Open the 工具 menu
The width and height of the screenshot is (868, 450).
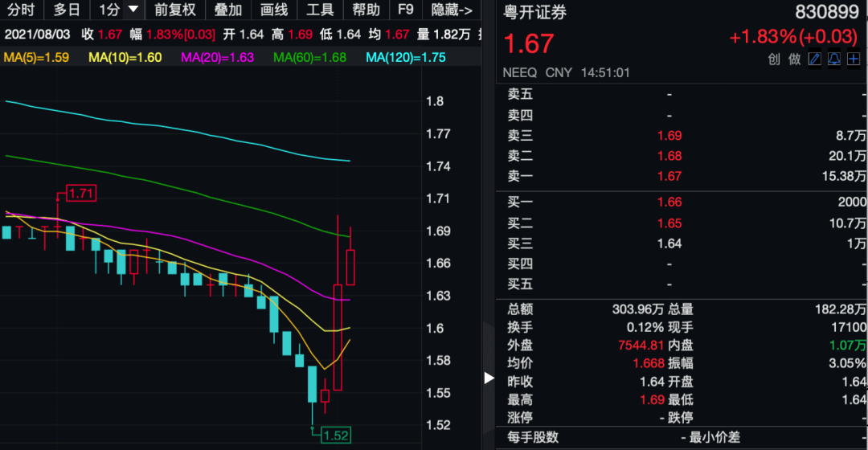tap(320, 10)
